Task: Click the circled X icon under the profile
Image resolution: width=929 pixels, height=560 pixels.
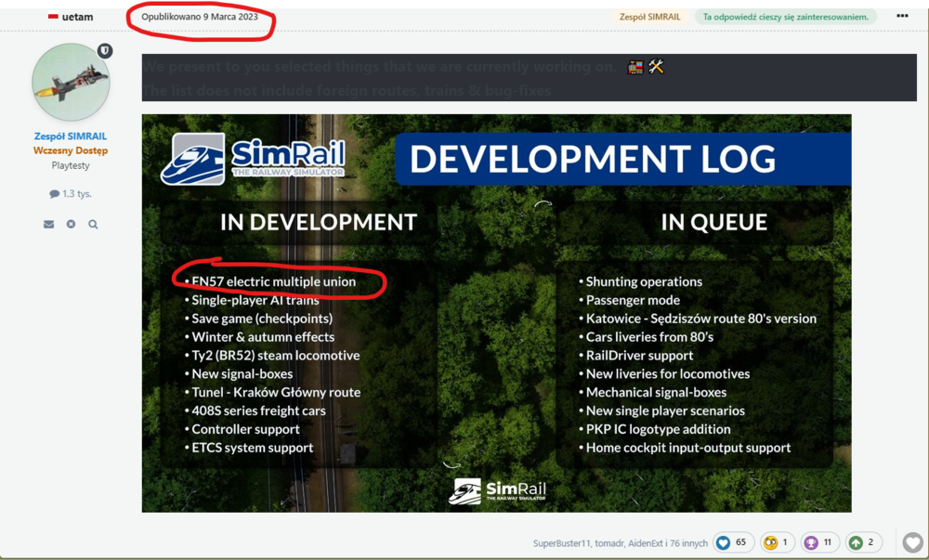Action: 71,224
